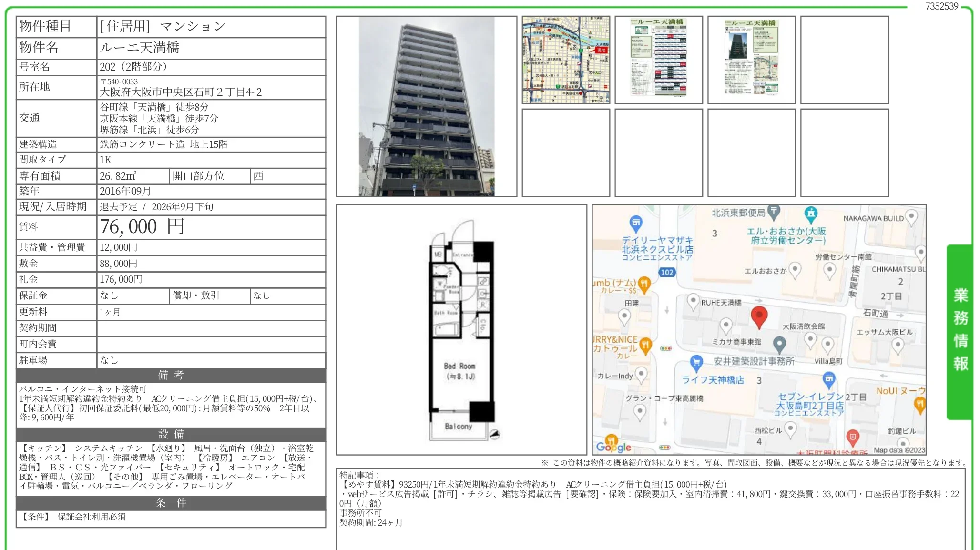Select management fee 12,000円
The height and width of the screenshot is (550, 980).
(119, 247)
